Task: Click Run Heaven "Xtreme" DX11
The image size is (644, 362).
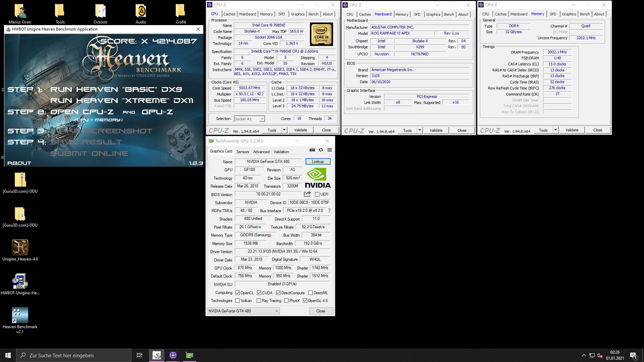Action: tap(122, 101)
